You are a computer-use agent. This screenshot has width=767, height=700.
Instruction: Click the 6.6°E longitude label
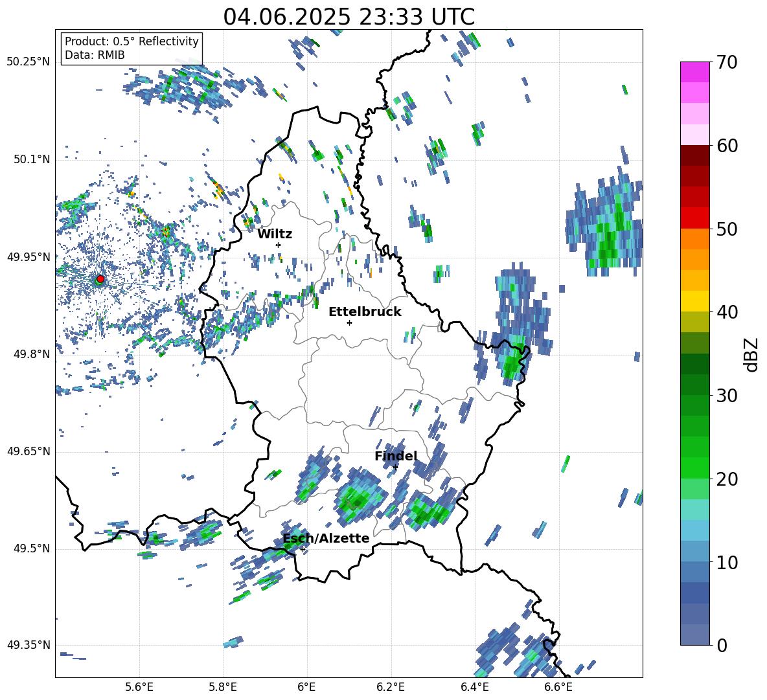pos(558,687)
